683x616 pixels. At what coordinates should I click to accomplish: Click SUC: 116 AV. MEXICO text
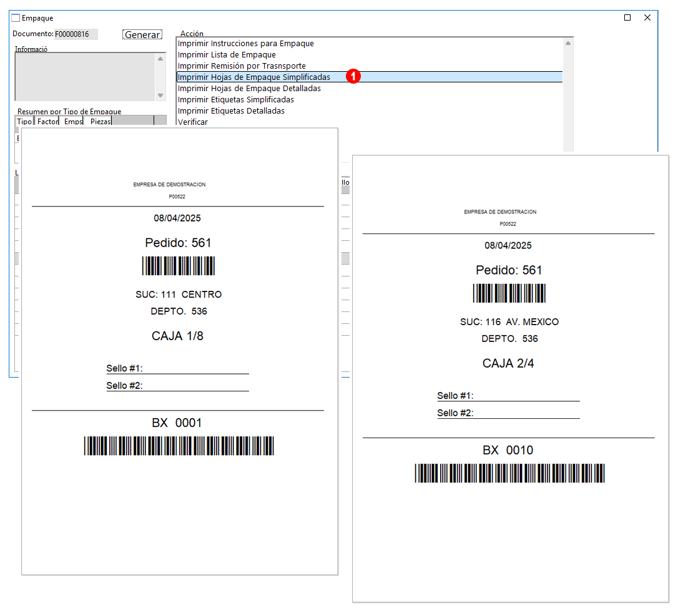pos(509,322)
